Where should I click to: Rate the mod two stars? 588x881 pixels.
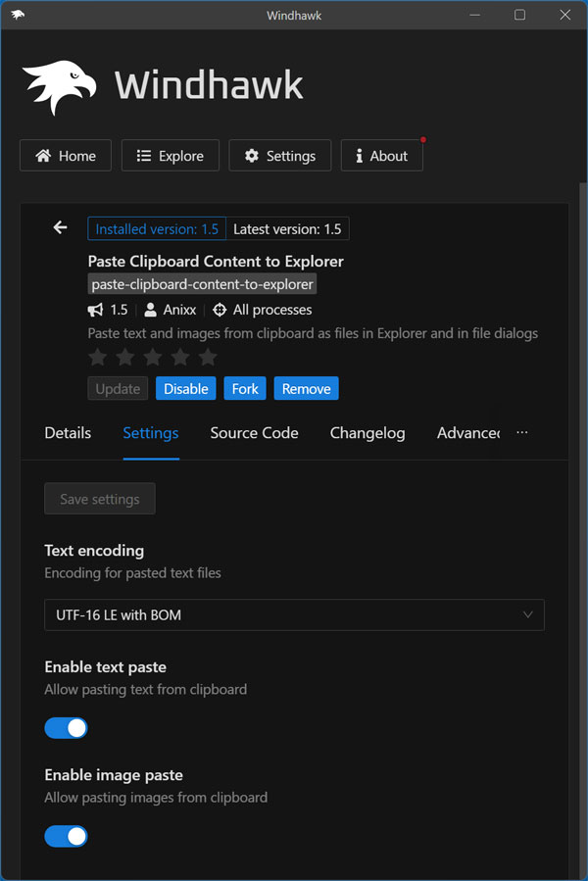[x=125, y=356]
